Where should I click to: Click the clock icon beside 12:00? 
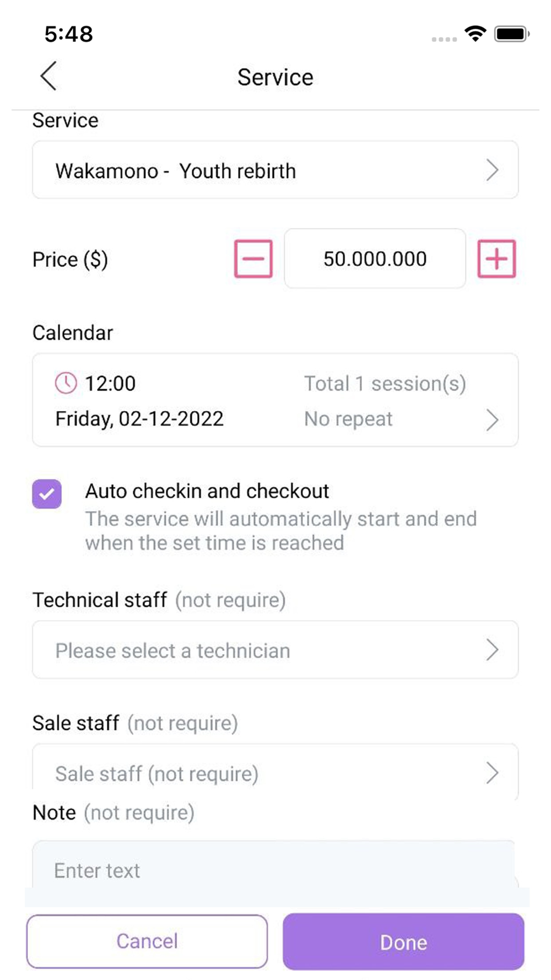point(66,383)
